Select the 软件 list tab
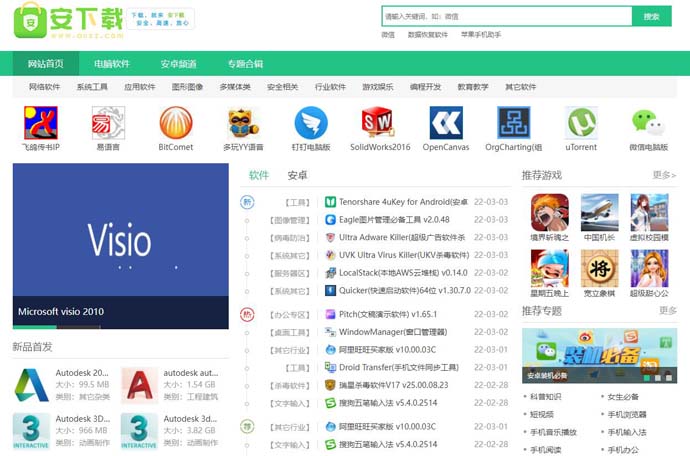Image resolution: width=690 pixels, height=456 pixels. (x=259, y=175)
